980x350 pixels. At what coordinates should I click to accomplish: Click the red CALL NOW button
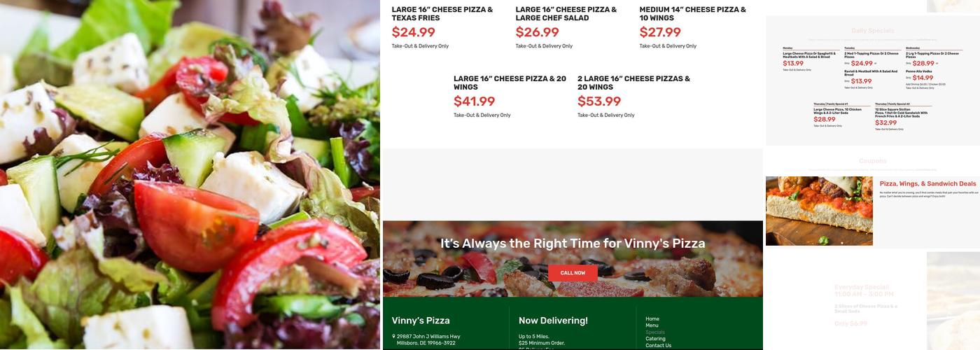(x=573, y=273)
